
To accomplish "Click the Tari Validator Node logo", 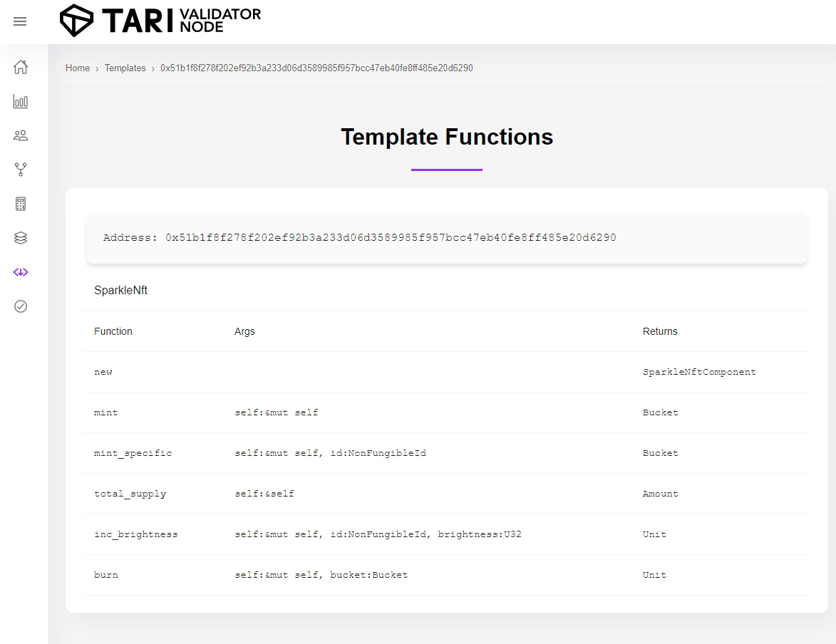I will point(160,21).
